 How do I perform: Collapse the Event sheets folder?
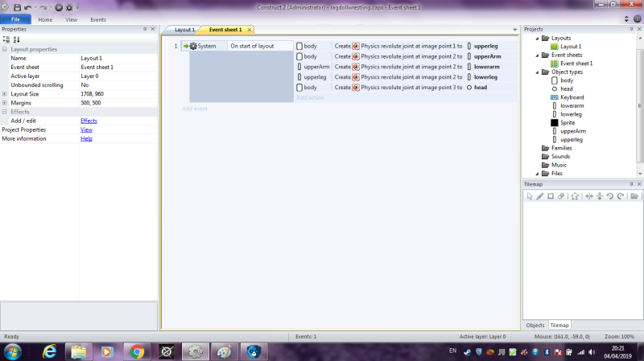coord(537,55)
